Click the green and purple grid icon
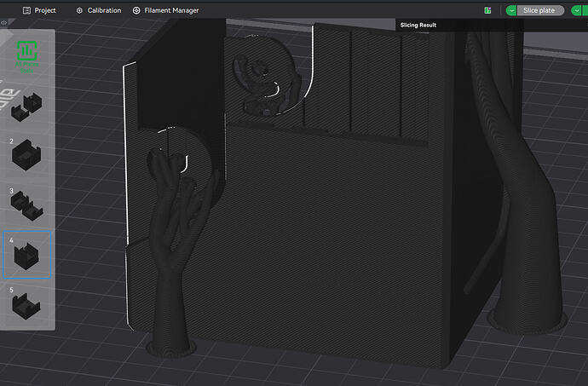The width and height of the screenshot is (588, 386). (487, 10)
